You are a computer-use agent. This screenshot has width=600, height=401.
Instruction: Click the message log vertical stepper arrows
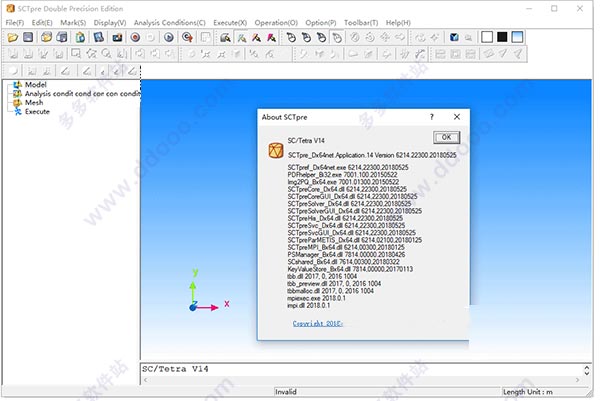587,370
